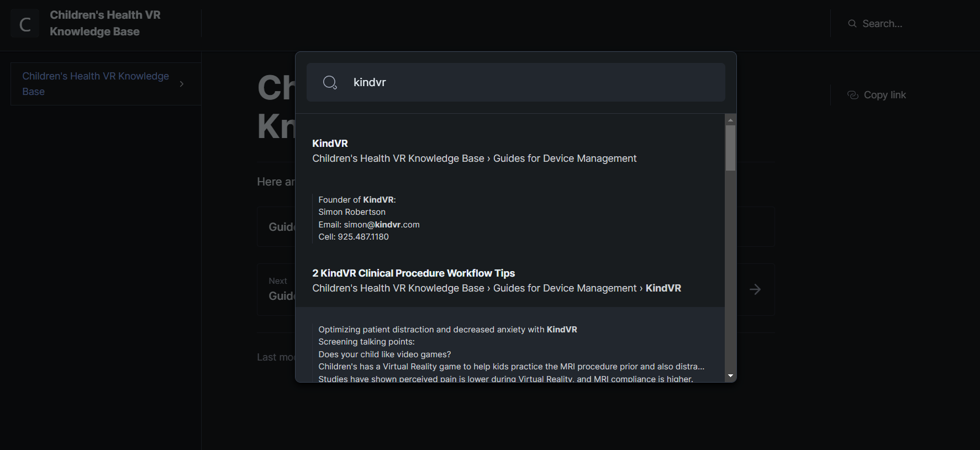Screen dimensions: 980x450
Task: Click 'Email: simon@kindvr.com' text
Action: pyautogui.click(x=369, y=225)
